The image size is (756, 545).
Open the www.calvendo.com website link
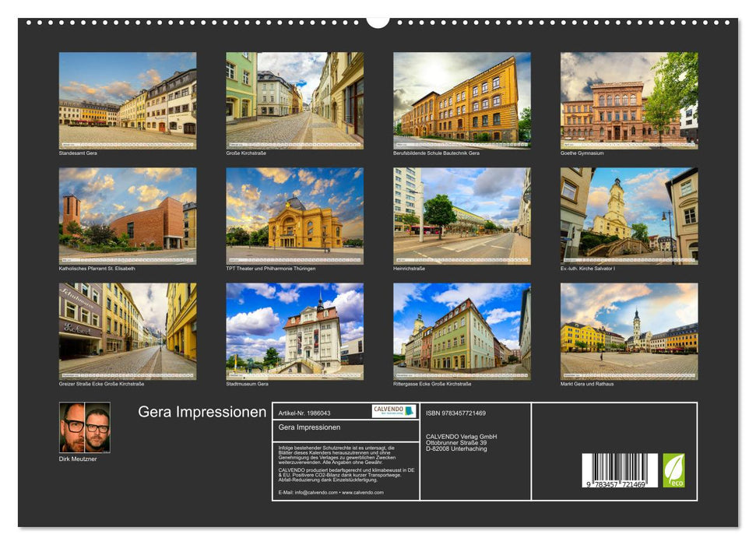[362, 493]
